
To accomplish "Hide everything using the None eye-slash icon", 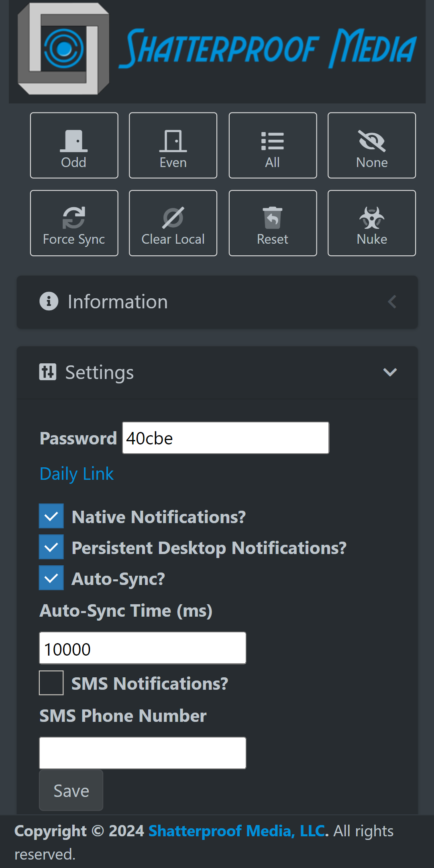I will point(372,141).
